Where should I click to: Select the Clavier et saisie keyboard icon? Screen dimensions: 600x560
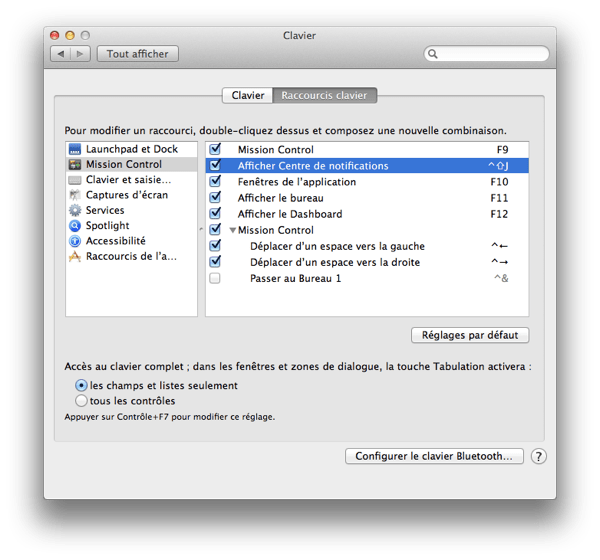pyautogui.click(x=75, y=180)
